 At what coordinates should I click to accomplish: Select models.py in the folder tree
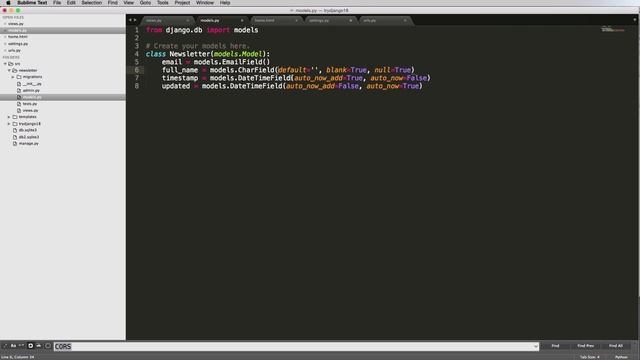[x=32, y=97]
